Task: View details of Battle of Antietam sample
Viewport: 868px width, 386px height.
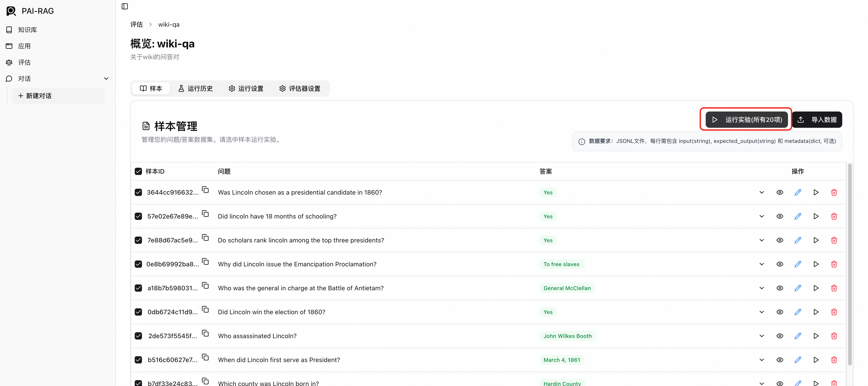Action: [779, 288]
